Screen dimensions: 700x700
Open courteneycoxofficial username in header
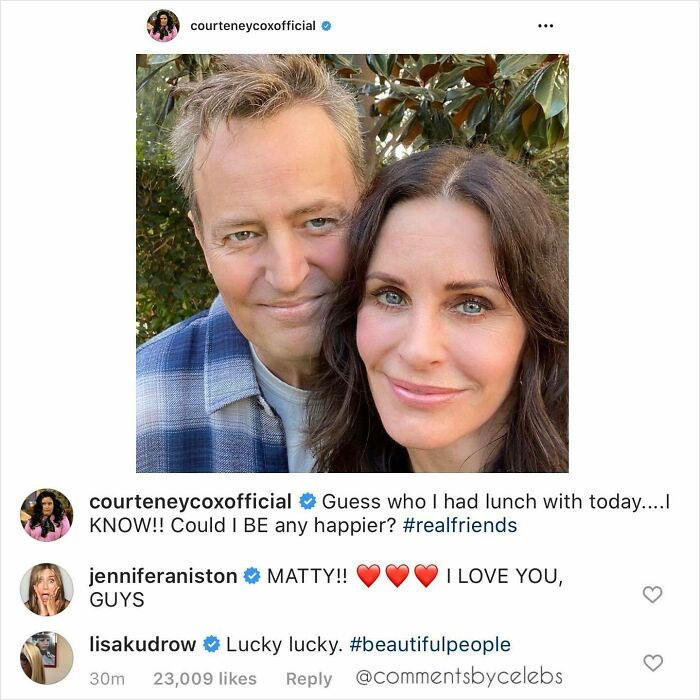253,26
